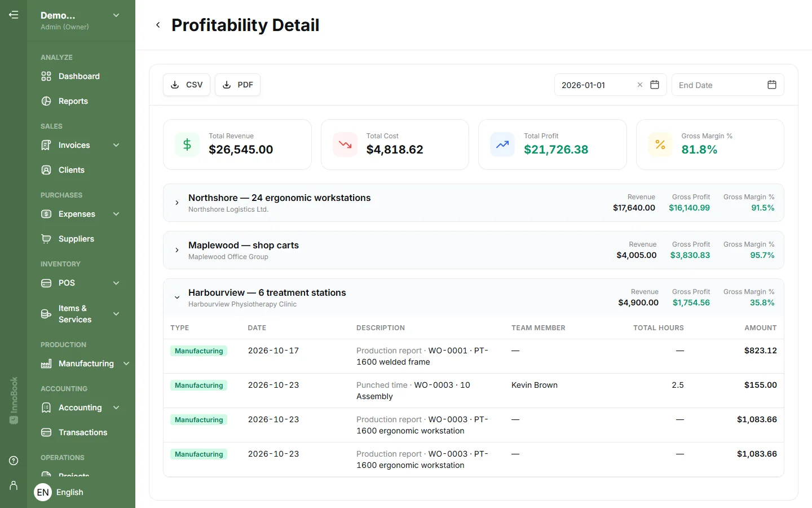The width and height of the screenshot is (812, 508).
Task: Open the start date calendar picker icon
Action: [655, 85]
